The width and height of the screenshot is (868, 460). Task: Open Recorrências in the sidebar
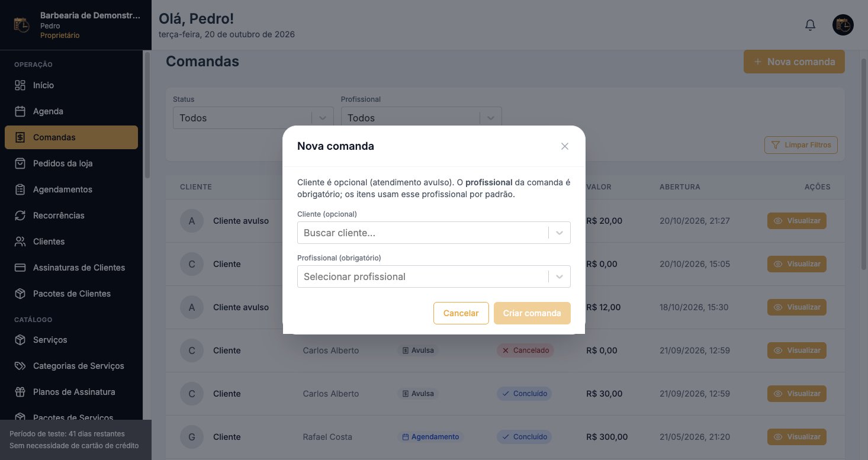[71, 215]
